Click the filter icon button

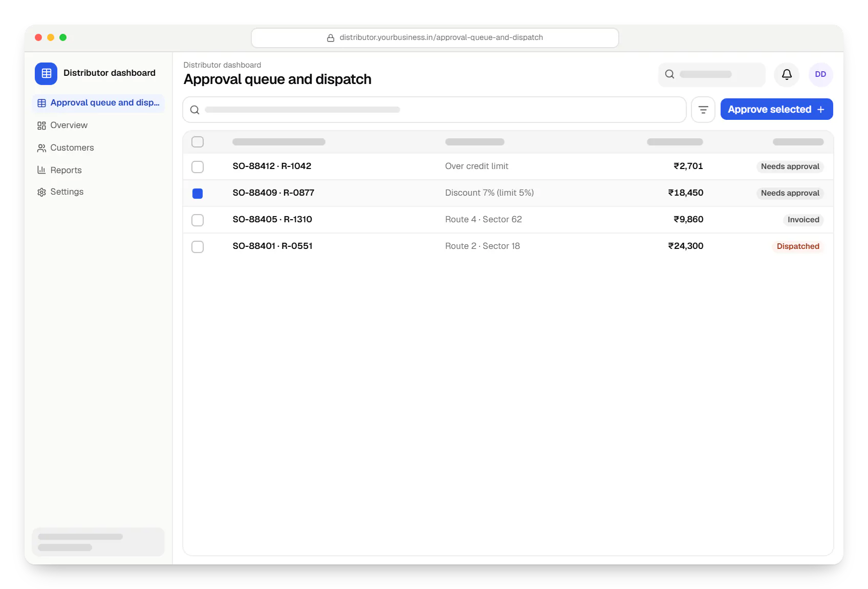pos(703,110)
